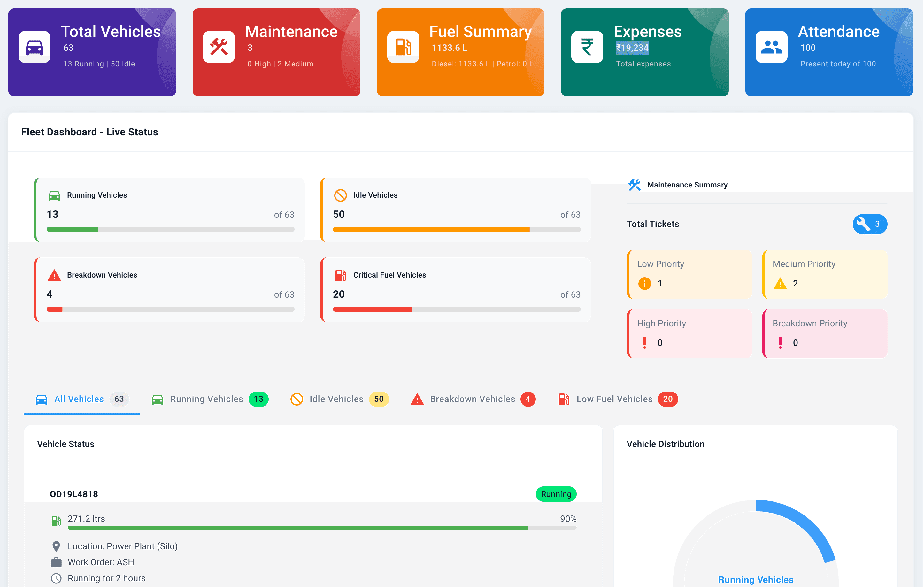Screen dimensions: 924x587
Task: Click the prohibition icon beside Idle Vehicles
Action: [x=340, y=195]
